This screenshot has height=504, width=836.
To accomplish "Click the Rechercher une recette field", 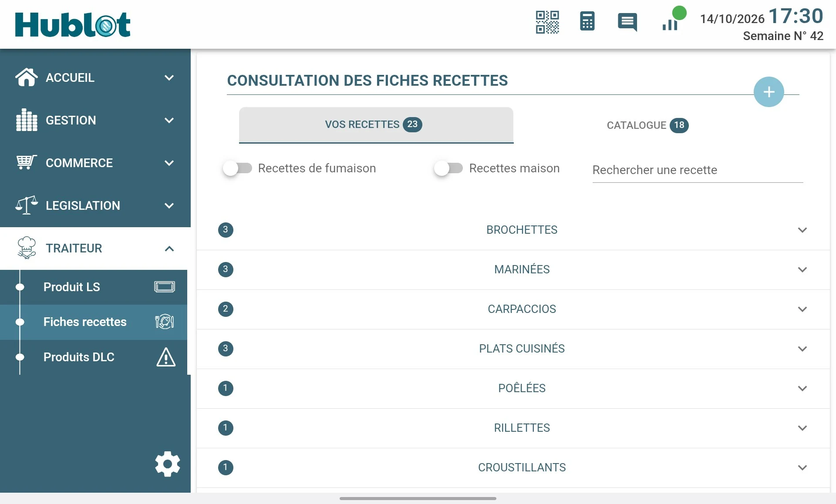I will (698, 170).
